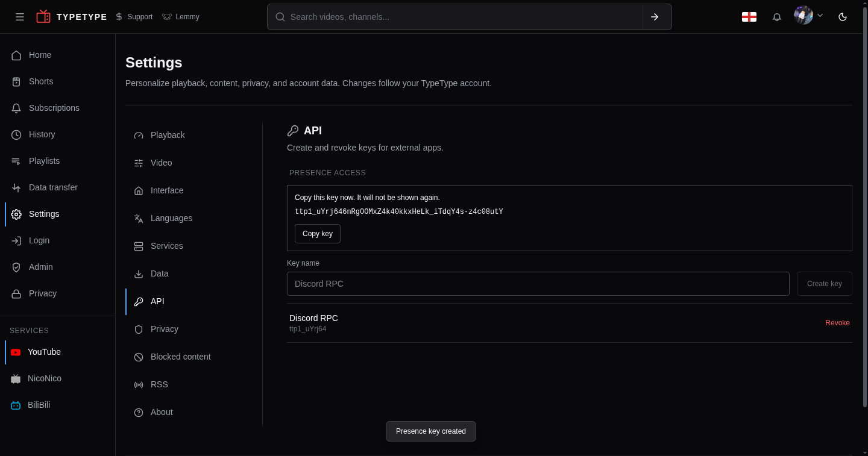Click the Data settings download icon
The width and height of the screenshot is (868, 456).
click(139, 273)
